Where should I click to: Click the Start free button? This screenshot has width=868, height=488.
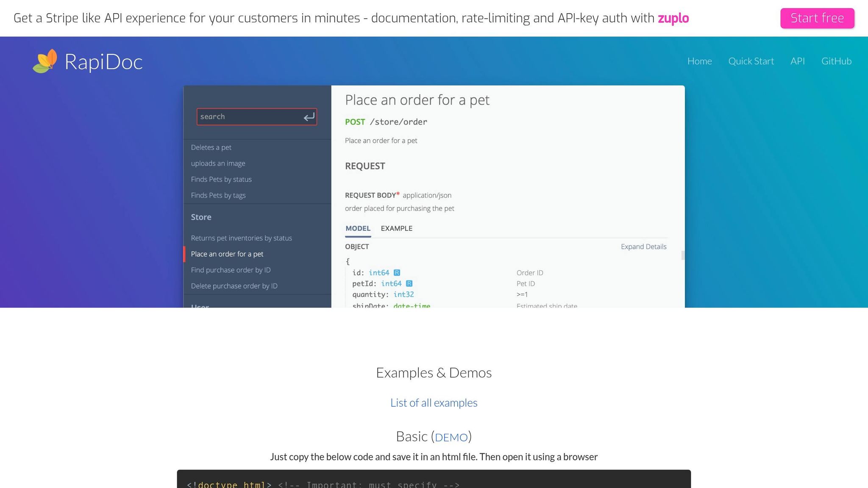coord(817,18)
